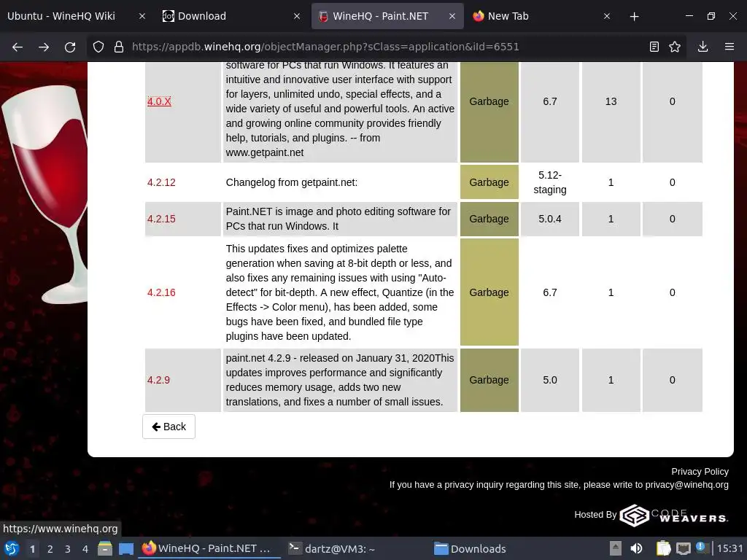
Task: Open the volume control tray icon
Action: coord(636,548)
